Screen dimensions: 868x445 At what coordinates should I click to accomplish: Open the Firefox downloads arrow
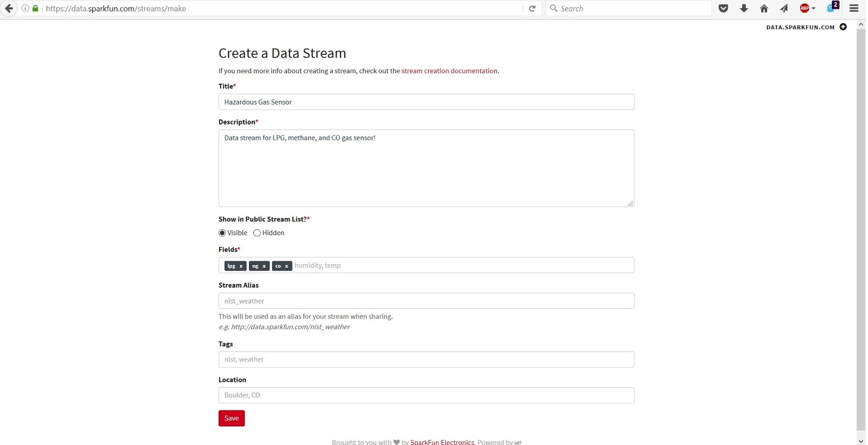click(x=744, y=8)
